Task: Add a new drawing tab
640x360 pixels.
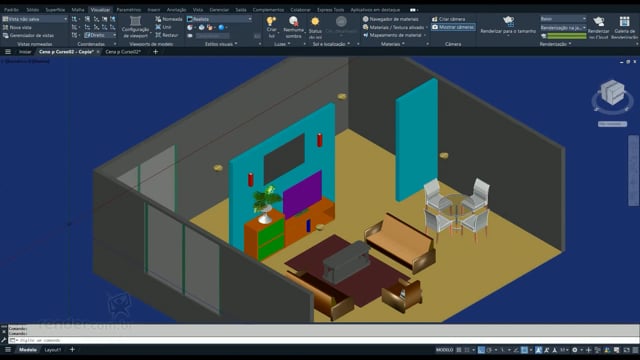Action: 156,52
